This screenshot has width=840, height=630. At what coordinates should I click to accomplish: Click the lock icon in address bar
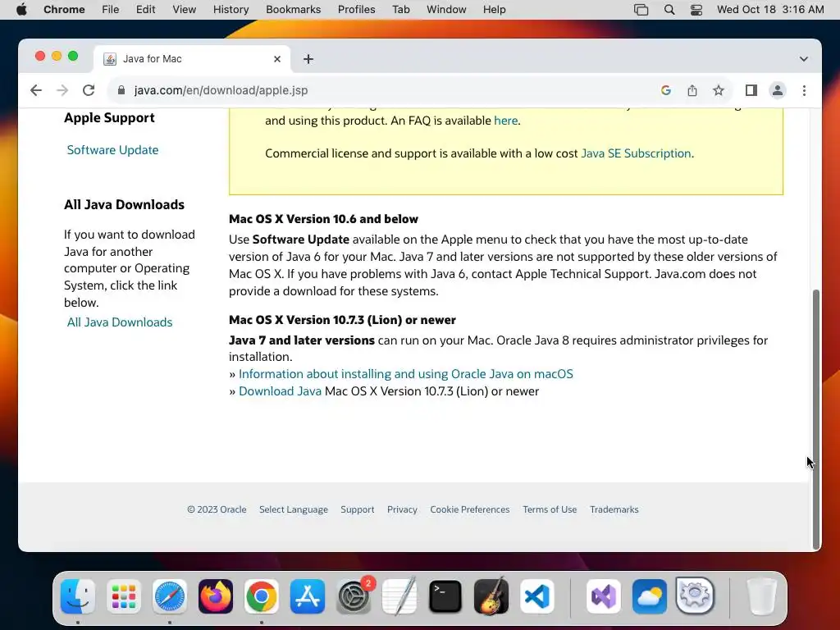coord(121,90)
